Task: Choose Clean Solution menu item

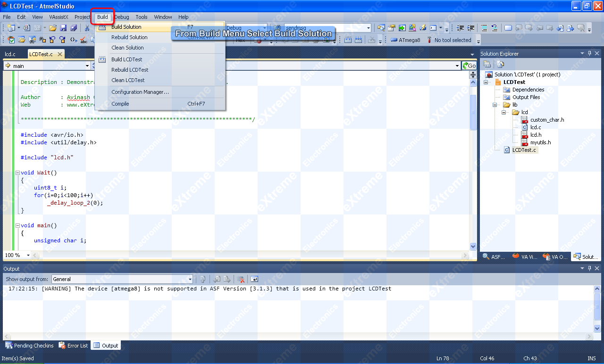Action: click(x=160, y=48)
